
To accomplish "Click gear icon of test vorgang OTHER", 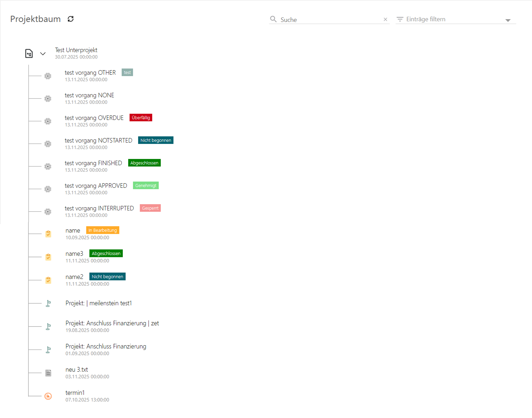I will coord(48,76).
